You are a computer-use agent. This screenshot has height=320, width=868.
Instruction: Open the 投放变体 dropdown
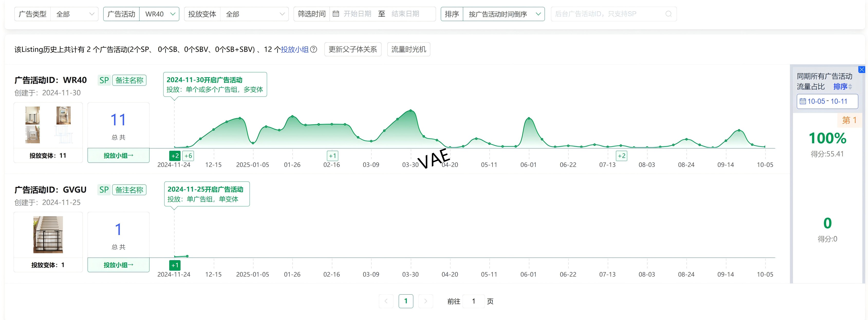[254, 14]
